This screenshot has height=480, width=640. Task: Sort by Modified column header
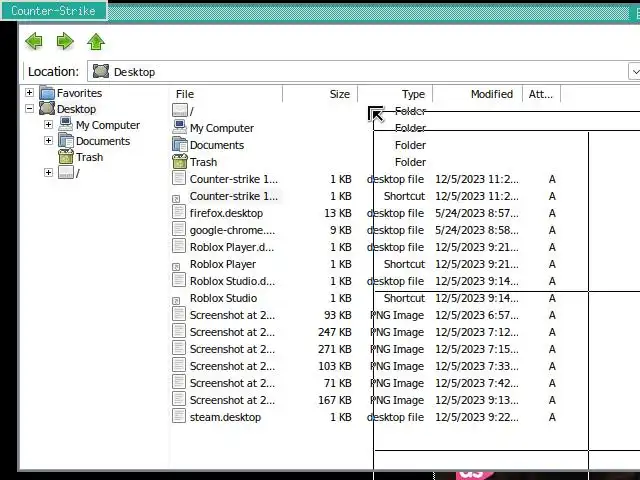point(492,94)
